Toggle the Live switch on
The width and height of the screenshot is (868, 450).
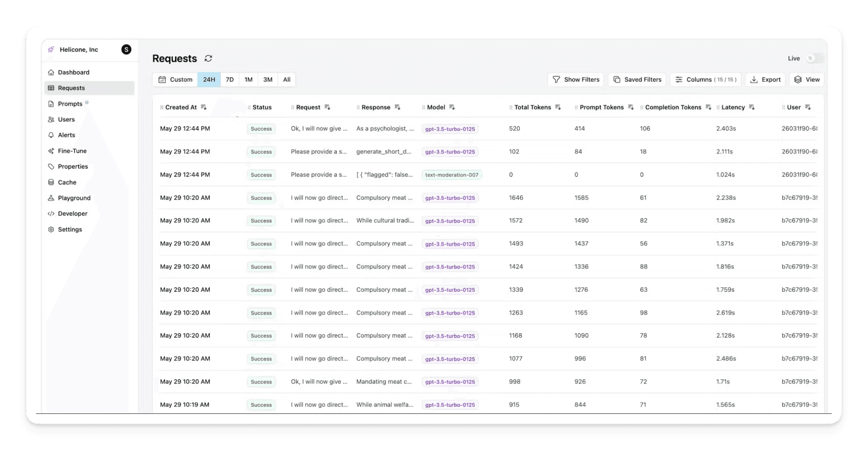pos(814,58)
